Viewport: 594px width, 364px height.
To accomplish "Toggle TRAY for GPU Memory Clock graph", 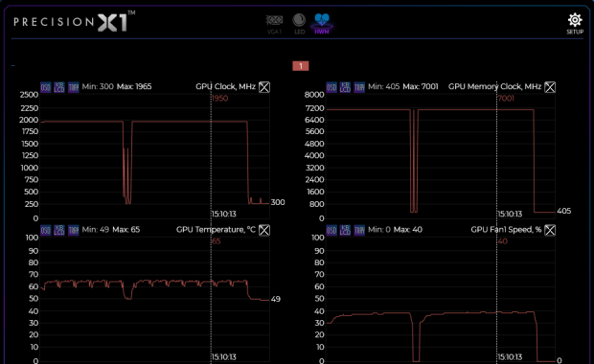I will [359, 87].
